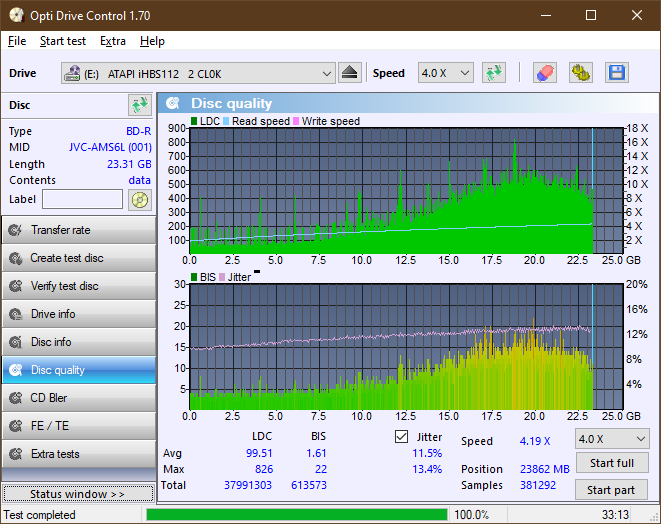Click the disc Label input field
Screen dimensions: 661x524
82,199
